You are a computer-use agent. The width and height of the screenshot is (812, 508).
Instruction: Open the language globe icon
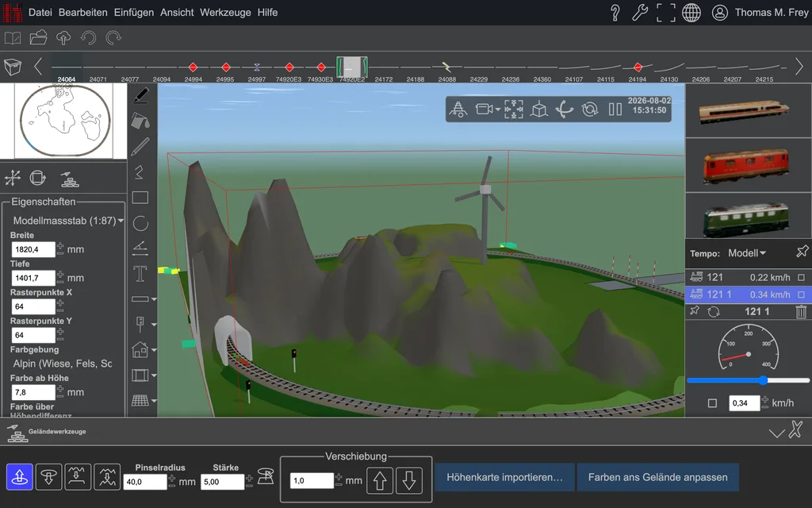pyautogui.click(x=691, y=13)
